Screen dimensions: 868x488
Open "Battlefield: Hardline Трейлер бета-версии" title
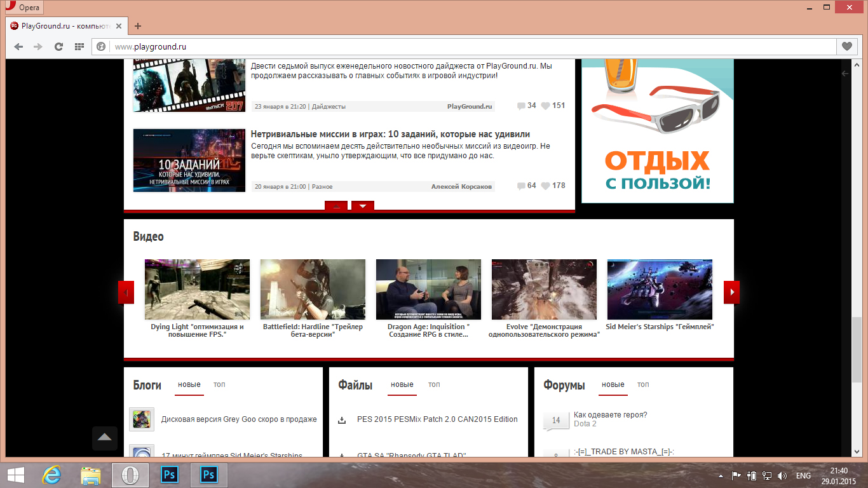pos(313,330)
